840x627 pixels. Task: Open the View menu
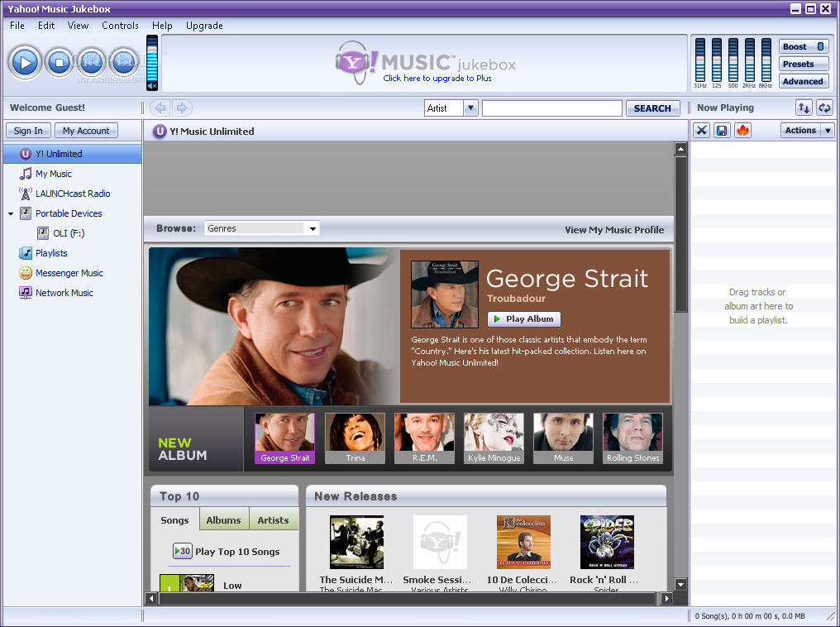[78, 25]
